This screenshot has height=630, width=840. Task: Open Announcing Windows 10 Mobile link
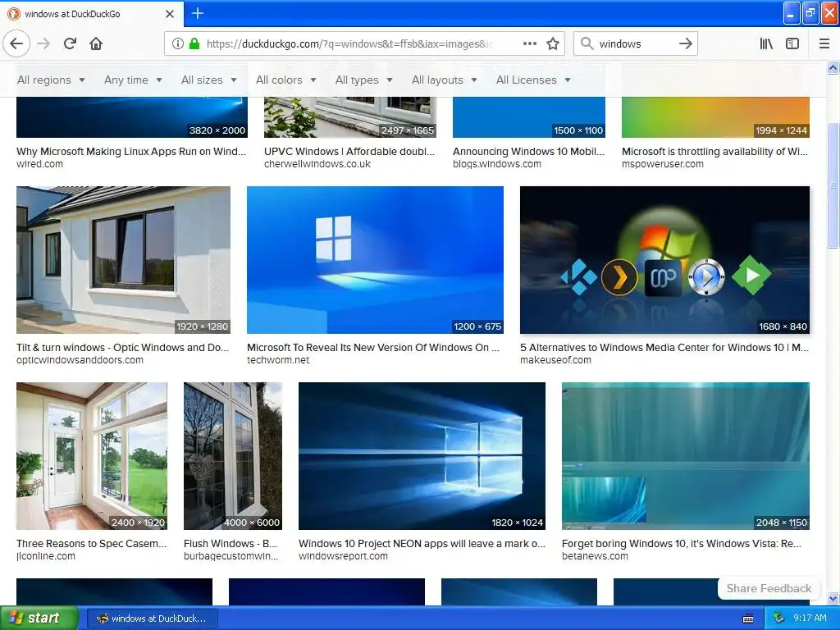[528, 152]
